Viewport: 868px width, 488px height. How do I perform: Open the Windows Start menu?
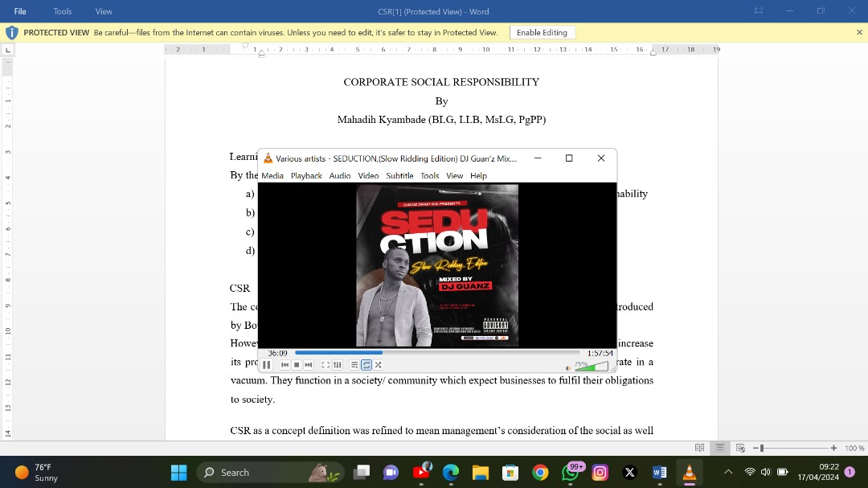[178, 473]
